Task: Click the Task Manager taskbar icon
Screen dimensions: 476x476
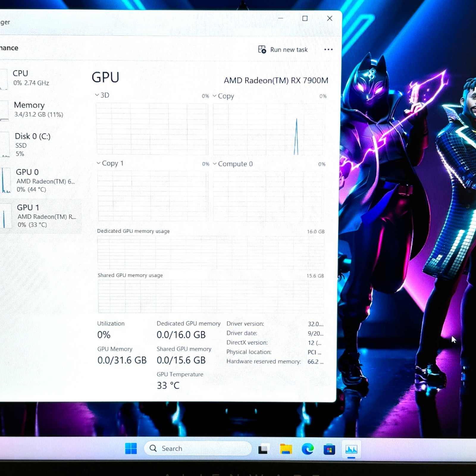Action: point(351,449)
